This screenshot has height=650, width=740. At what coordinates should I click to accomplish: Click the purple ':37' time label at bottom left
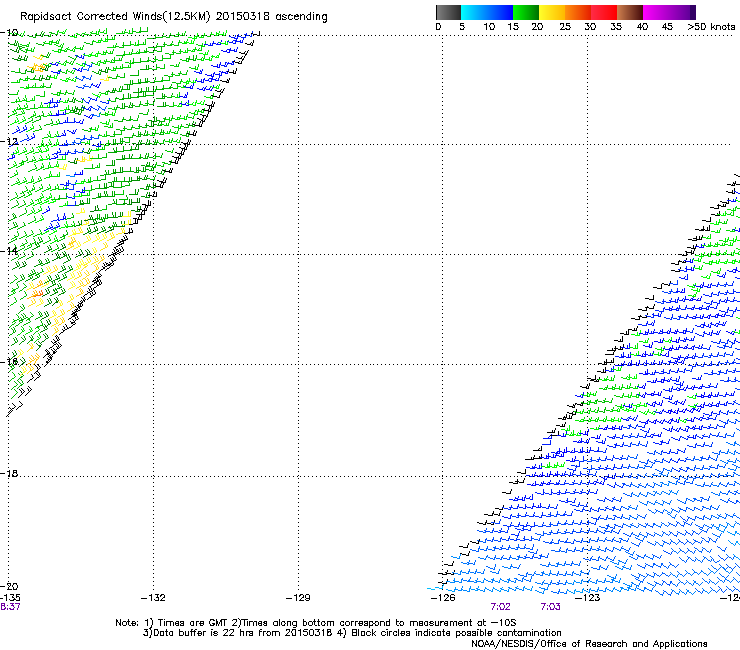pyautogui.click(x=10, y=607)
